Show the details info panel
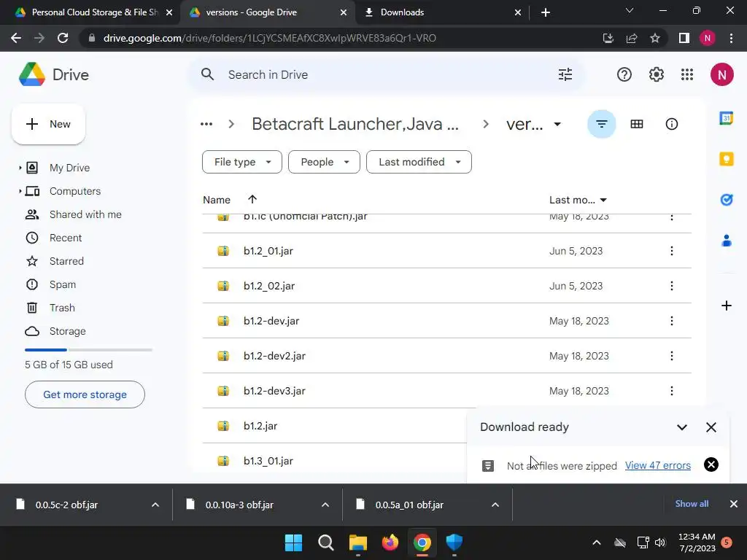Image resolution: width=747 pixels, height=560 pixels. pyautogui.click(x=671, y=124)
